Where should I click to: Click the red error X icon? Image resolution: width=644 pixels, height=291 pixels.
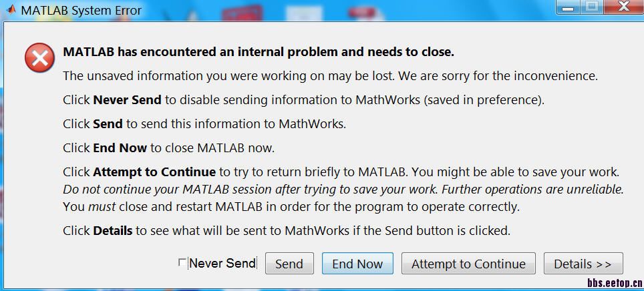coord(39,58)
